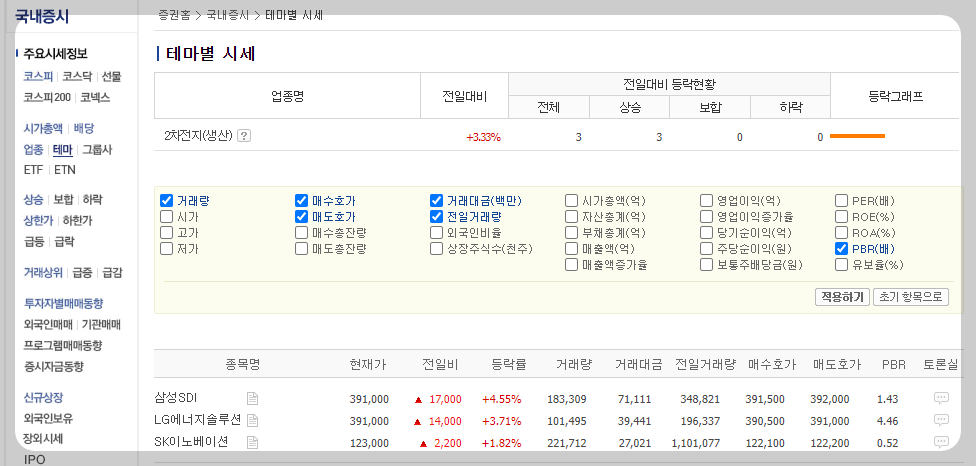The image size is (976, 466).
Task: Open the document icon next to 삼성SDI
Action: pyautogui.click(x=252, y=399)
